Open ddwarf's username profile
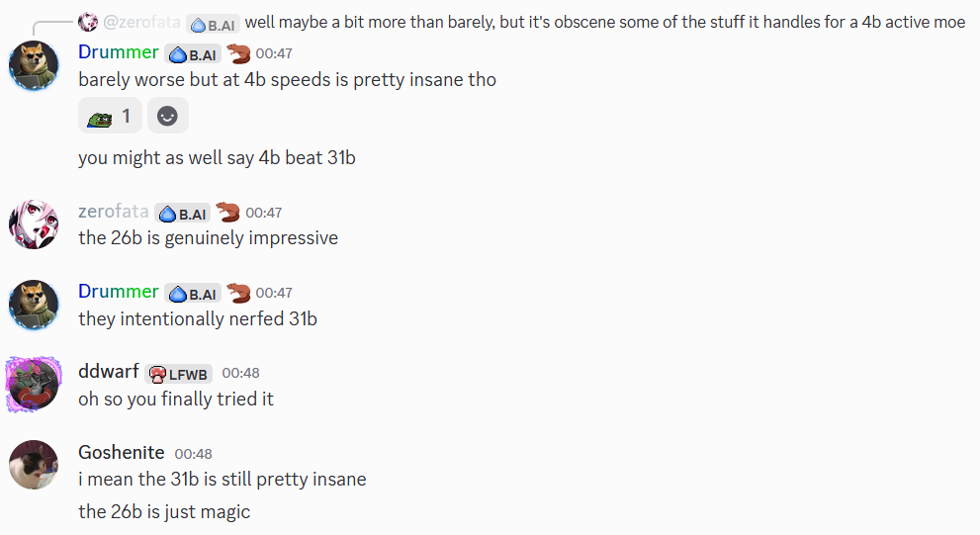Screen dimensions: 980x535 pos(108,372)
